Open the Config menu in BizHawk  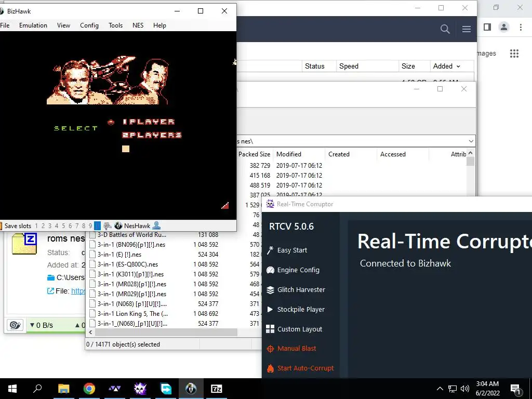[x=89, y=25]
